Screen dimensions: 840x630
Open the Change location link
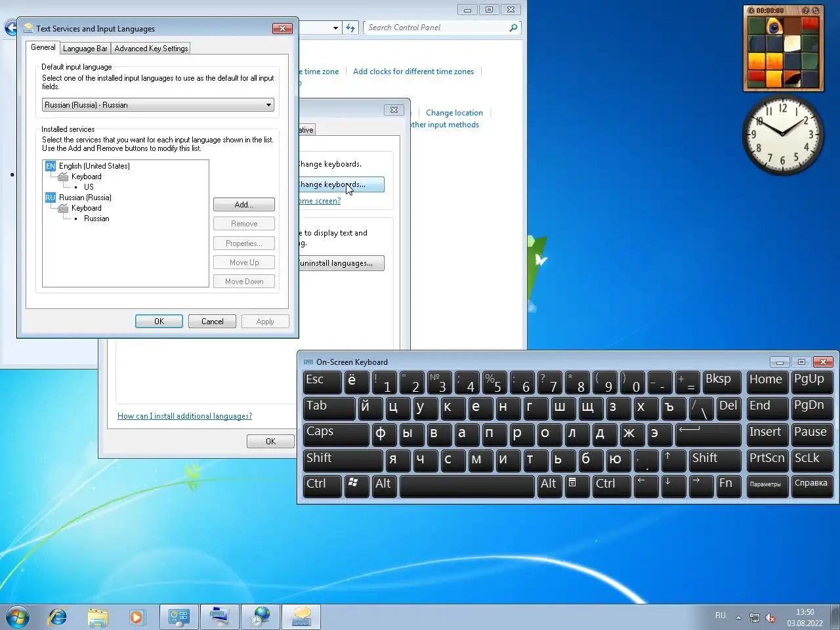[454, 113]
